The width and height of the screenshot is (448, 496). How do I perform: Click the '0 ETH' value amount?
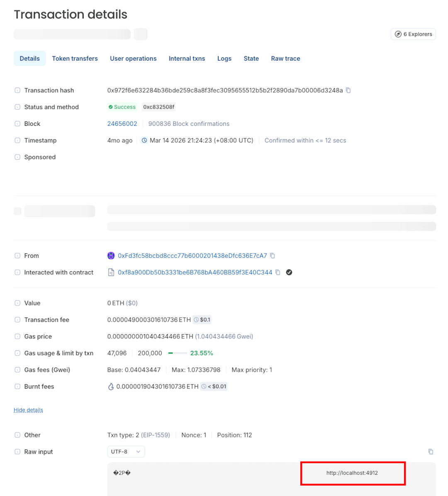115,303
